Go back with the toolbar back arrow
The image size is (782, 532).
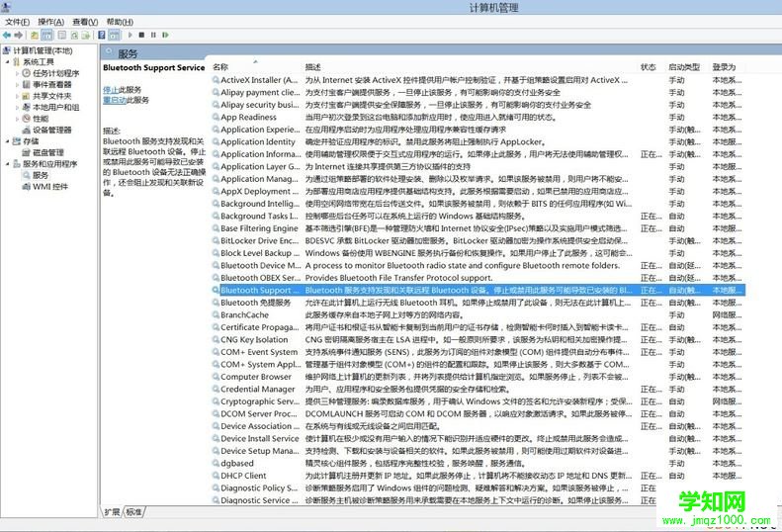point(7,35)
